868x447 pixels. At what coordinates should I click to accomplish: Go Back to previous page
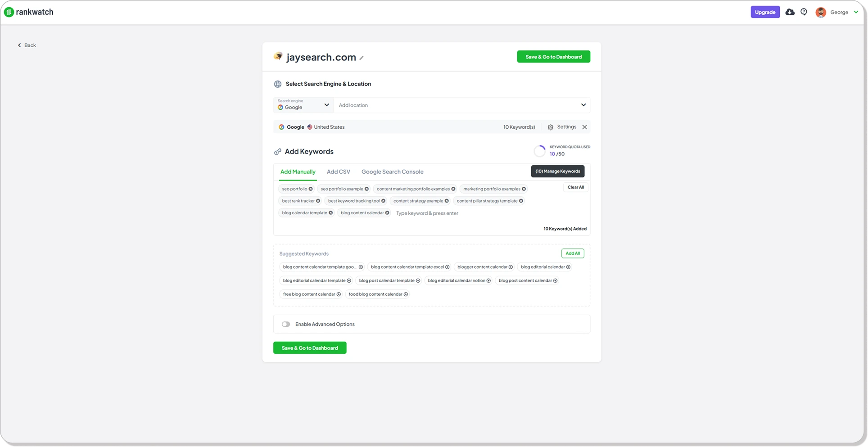[27, 45]
